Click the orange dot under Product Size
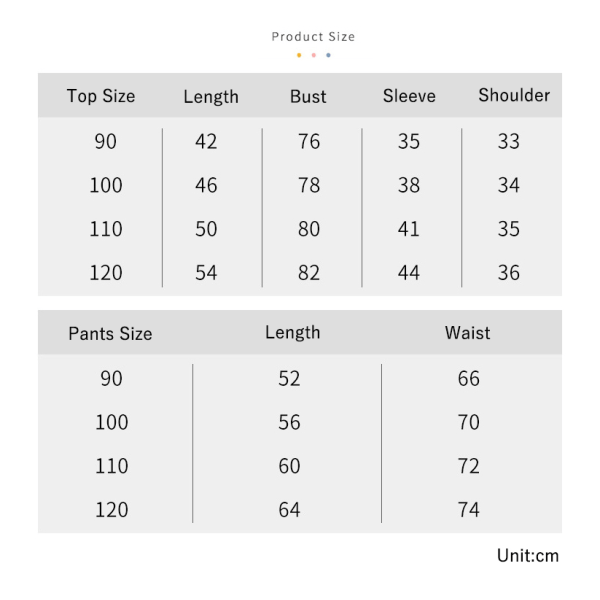Viewport: 600px width, 600px height. [x=299, y=55]
